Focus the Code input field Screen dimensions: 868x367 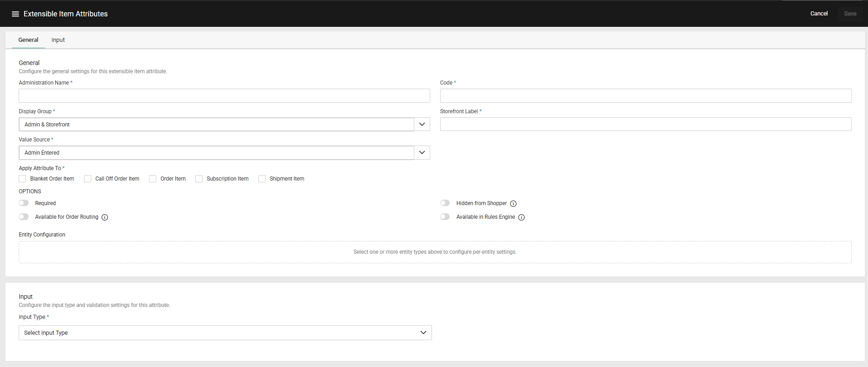pyautogui.click(x=646, y=96)
